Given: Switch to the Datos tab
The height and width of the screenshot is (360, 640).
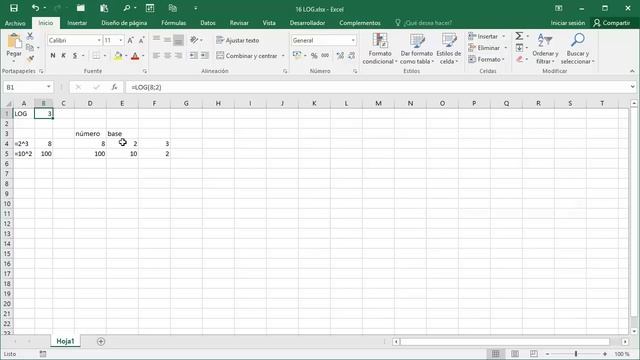Looking at the screenshot, I should [x=208, y=23].
